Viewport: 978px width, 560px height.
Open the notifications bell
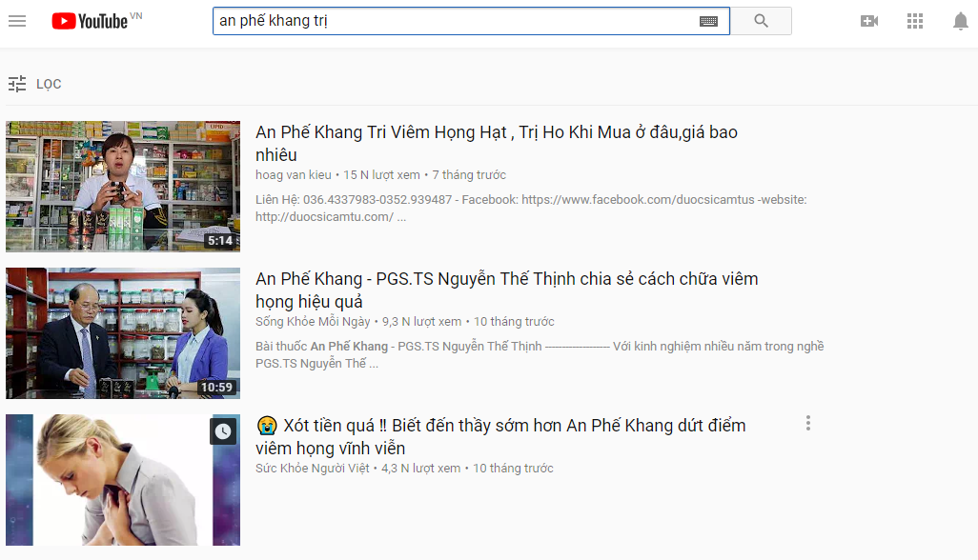coord(961,21)
